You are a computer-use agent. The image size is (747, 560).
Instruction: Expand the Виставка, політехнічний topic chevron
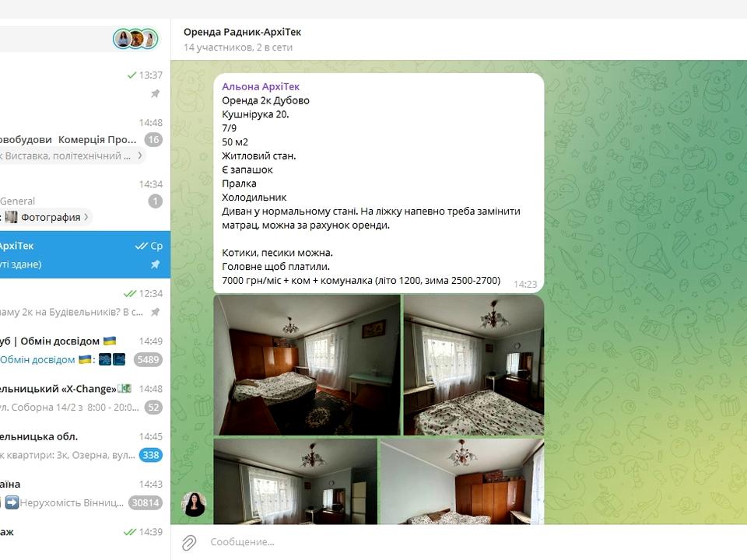[x=140, y=156]
